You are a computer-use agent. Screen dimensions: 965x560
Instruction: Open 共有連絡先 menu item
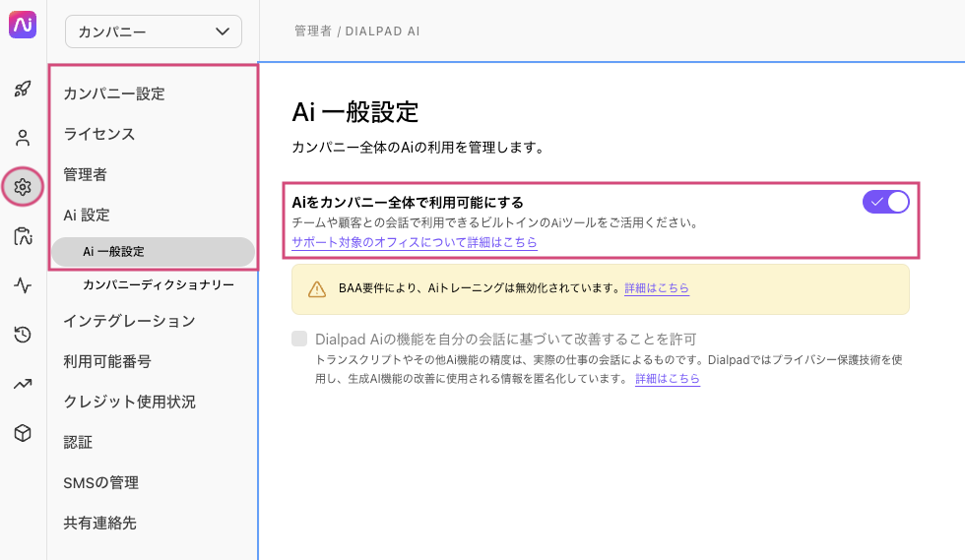[99, 523]
